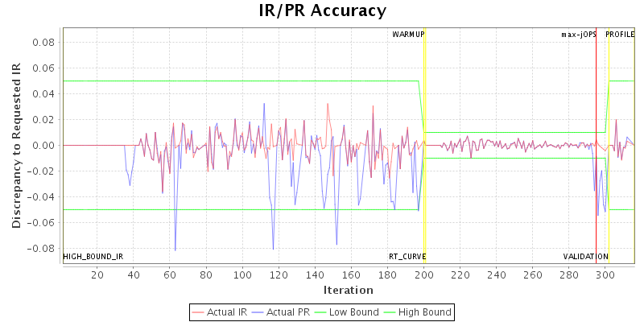Select the Low Bound legend entry
This screenshot has height=322, width=644.
pos(352,312)
